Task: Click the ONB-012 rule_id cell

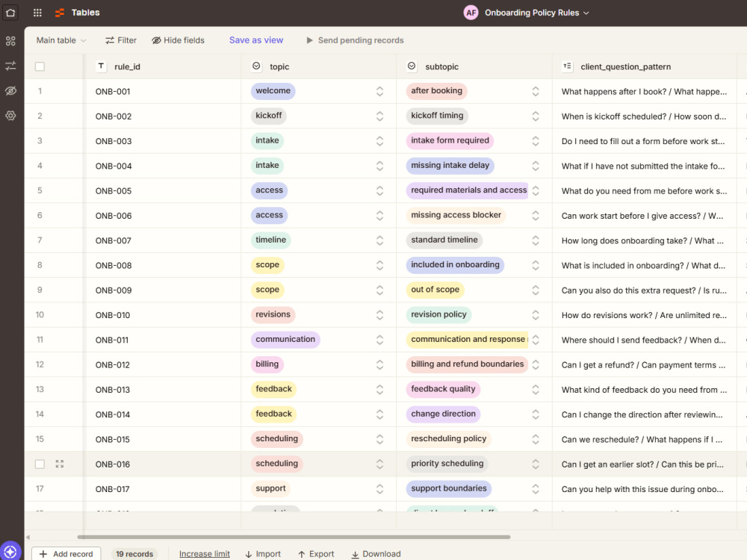Action: [x=163, y=365]
